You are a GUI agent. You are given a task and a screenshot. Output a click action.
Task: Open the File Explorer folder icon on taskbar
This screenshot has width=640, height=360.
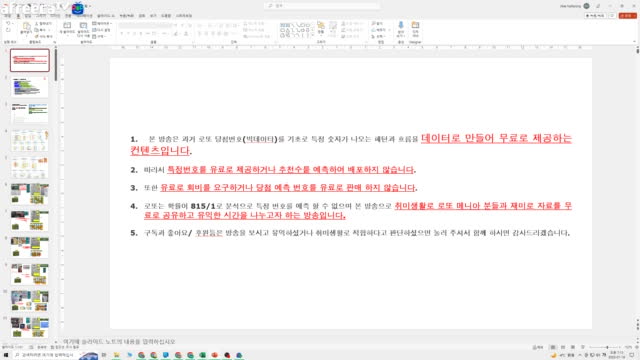pos(116,356)
